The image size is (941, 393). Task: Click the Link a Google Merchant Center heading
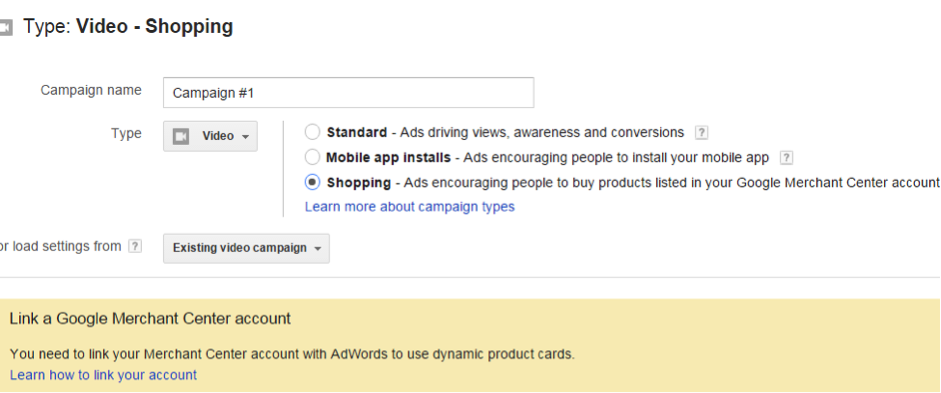(150, 319)
